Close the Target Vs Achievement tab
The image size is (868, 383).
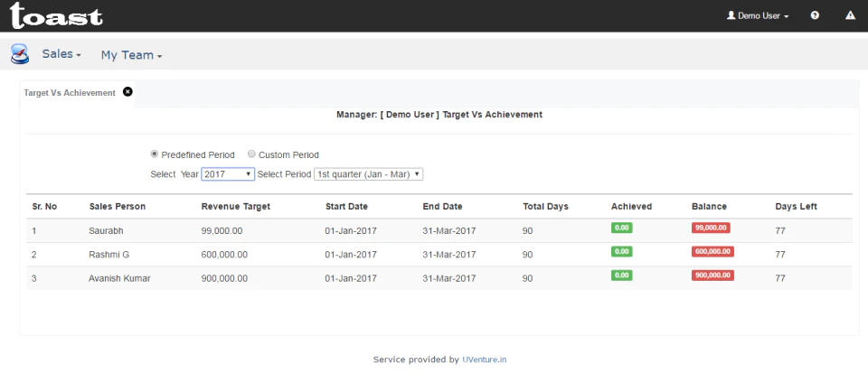tap(127, 92)
